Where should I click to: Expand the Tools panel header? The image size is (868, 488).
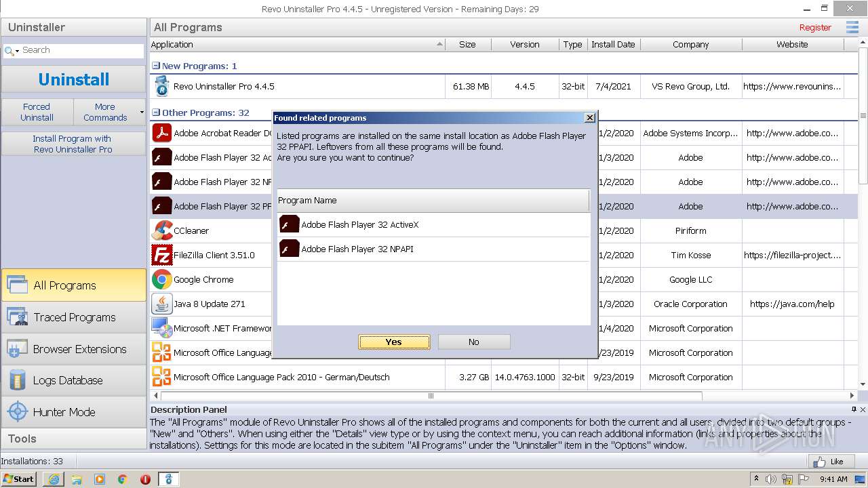[x=74, y=439]
